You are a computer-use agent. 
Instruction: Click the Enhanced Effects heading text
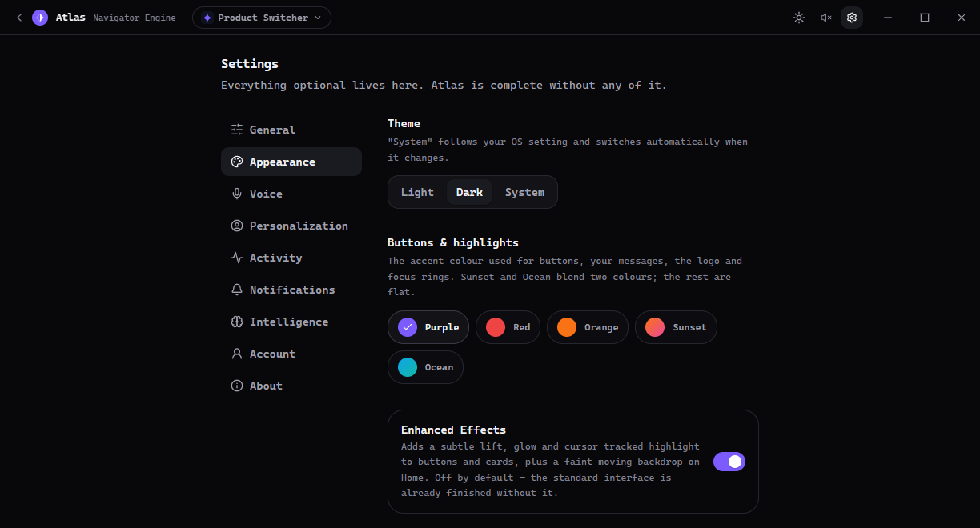click(453, 430)
